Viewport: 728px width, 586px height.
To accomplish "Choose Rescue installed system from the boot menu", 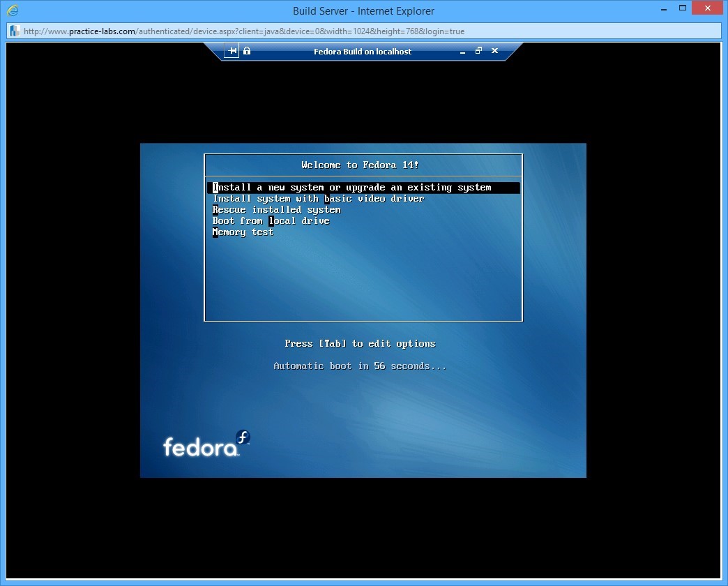I will pos(276,209).
